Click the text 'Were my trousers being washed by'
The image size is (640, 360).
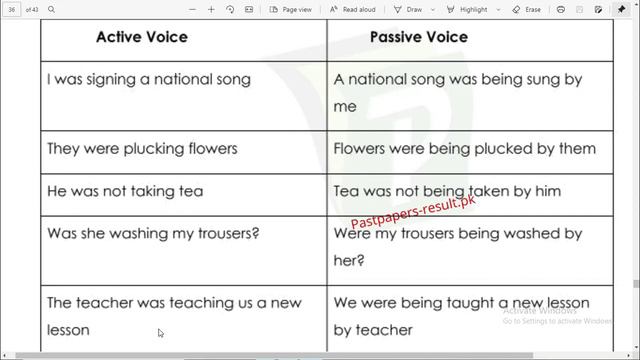[458, 234]
